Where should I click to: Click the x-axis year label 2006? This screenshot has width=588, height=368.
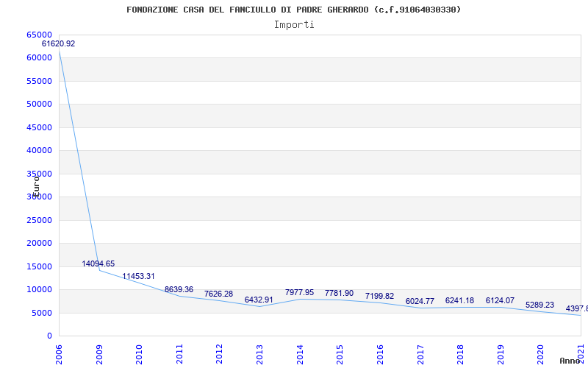pyautogui.click(x=59, y=355)
